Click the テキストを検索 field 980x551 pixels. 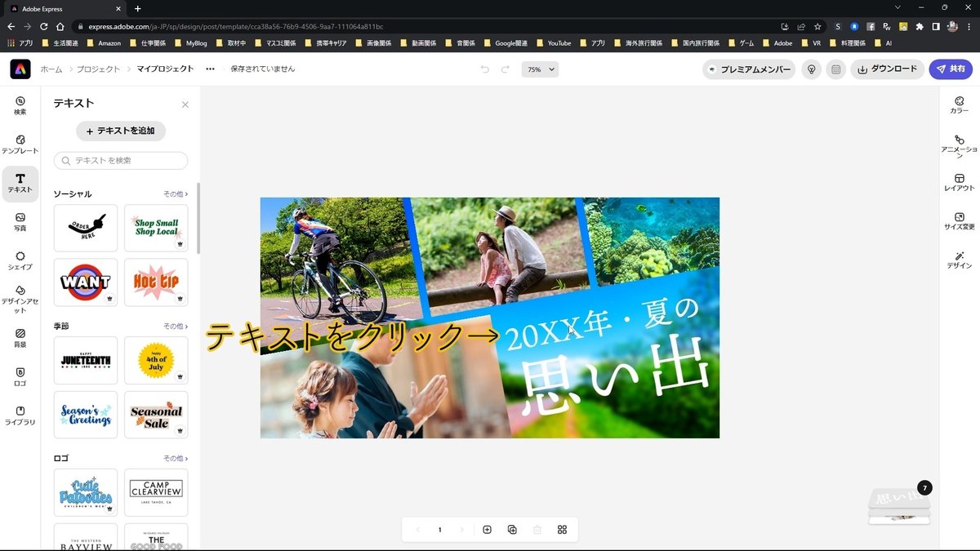121,161
